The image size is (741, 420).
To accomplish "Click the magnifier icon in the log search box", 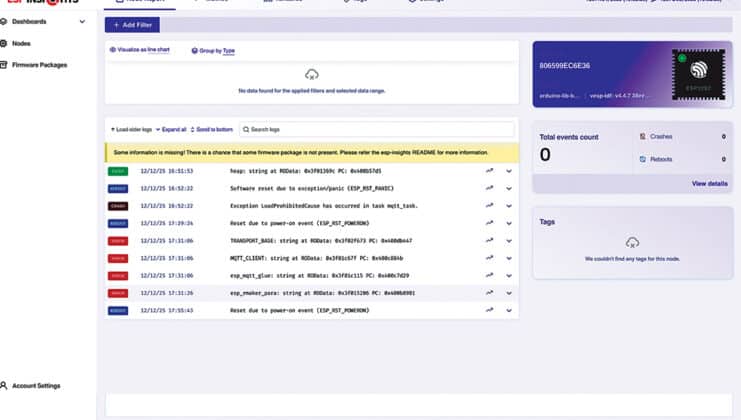I will click(246, 129).
